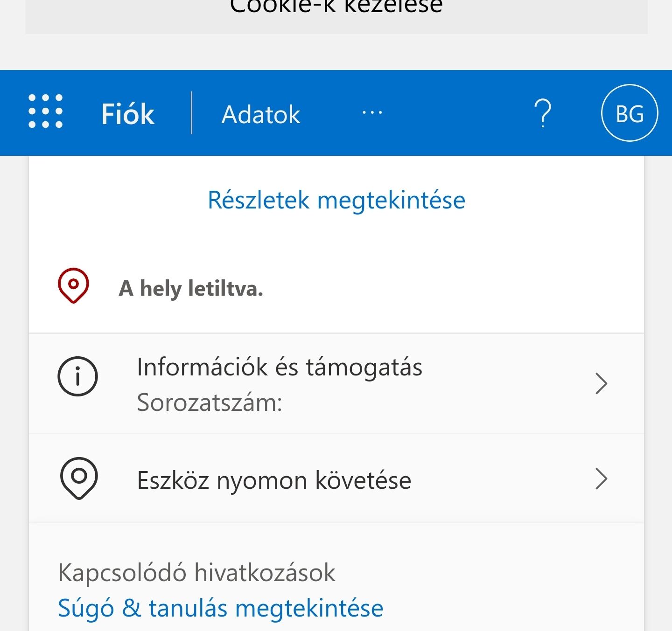Click the divider next to Fiók
672x631 pixels.
pos(191,113)
